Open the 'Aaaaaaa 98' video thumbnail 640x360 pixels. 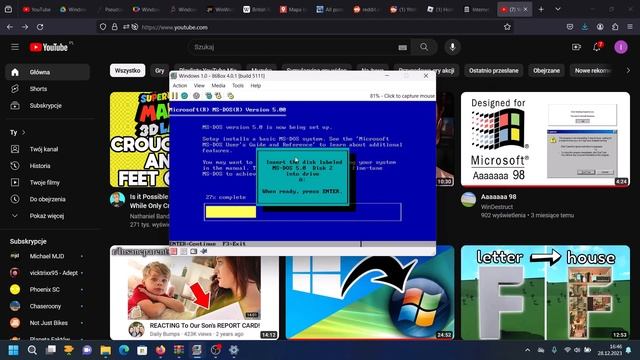point(545,139)
